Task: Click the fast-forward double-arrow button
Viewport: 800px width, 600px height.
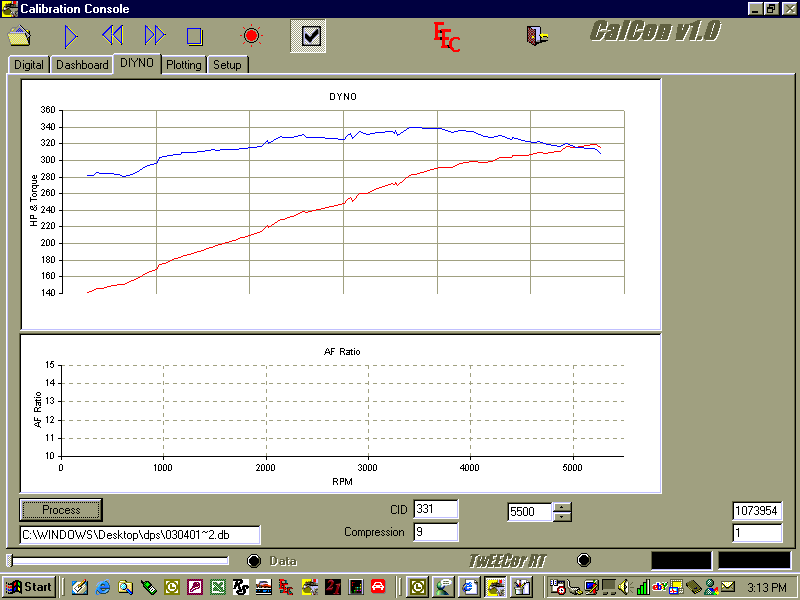Action: pyautogui.click(x=155, y=36)
